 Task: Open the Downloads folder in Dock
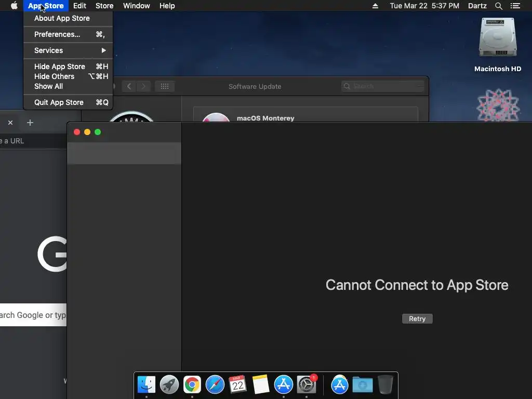pyautogui.click(x=362, y=385)
